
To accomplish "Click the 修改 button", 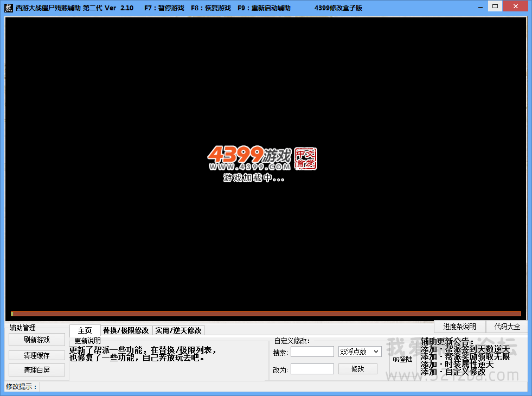I will 357,369.
